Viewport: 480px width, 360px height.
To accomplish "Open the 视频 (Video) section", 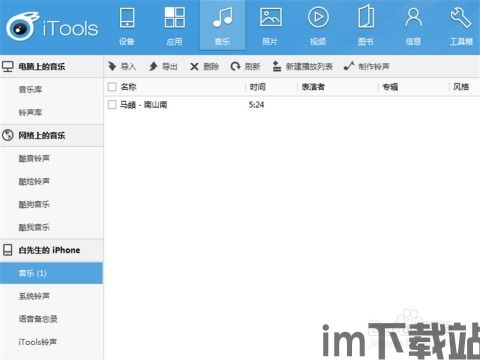I will [x=318, y=26].
